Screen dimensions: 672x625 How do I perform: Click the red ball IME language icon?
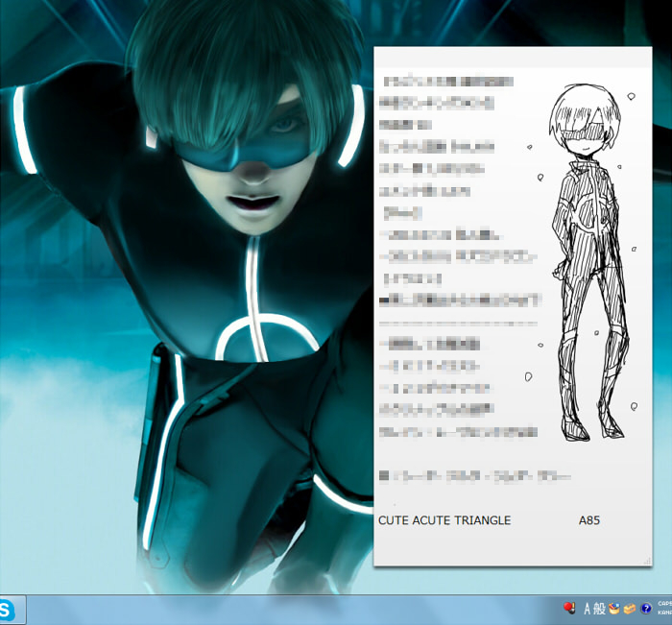point(569,609)
